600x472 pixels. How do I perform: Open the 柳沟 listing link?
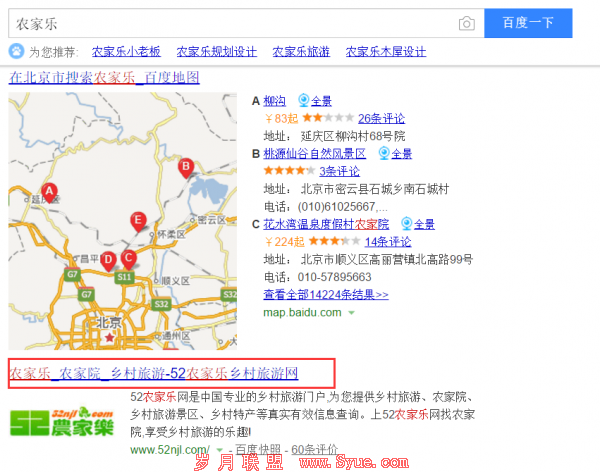click(x=274, y=101)
